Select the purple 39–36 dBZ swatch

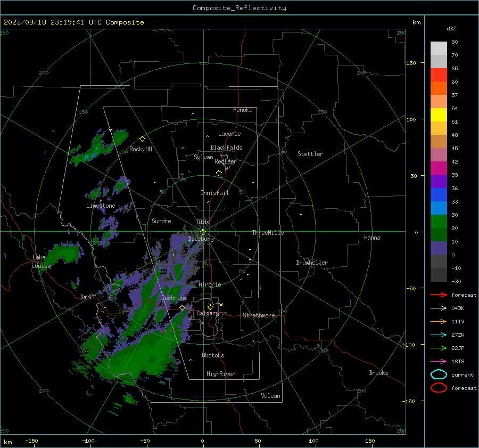pyautogui.click(x=439, y=182)
